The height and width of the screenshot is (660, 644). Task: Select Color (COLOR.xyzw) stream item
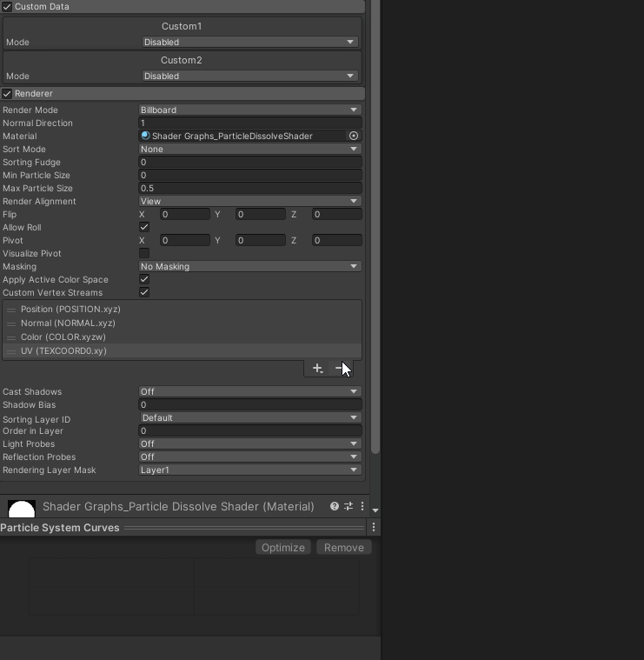(182, 337)
